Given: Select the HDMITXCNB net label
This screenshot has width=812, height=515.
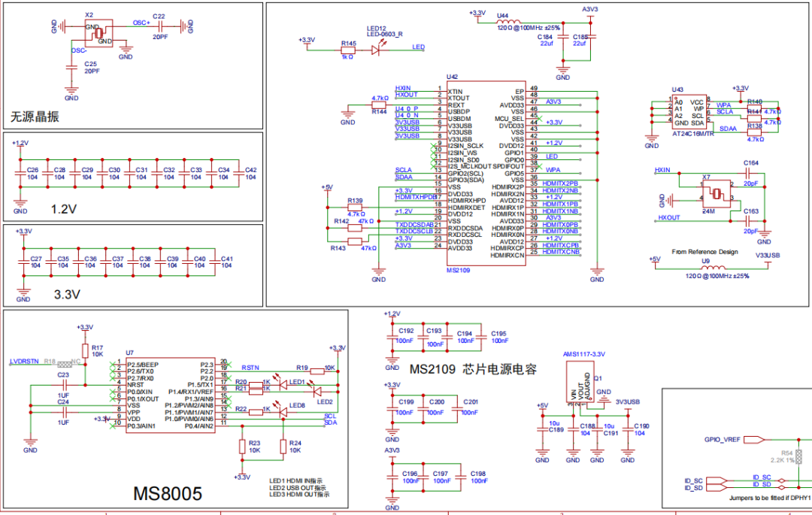Looking at the screenshot, I should (x=560, y=252).
